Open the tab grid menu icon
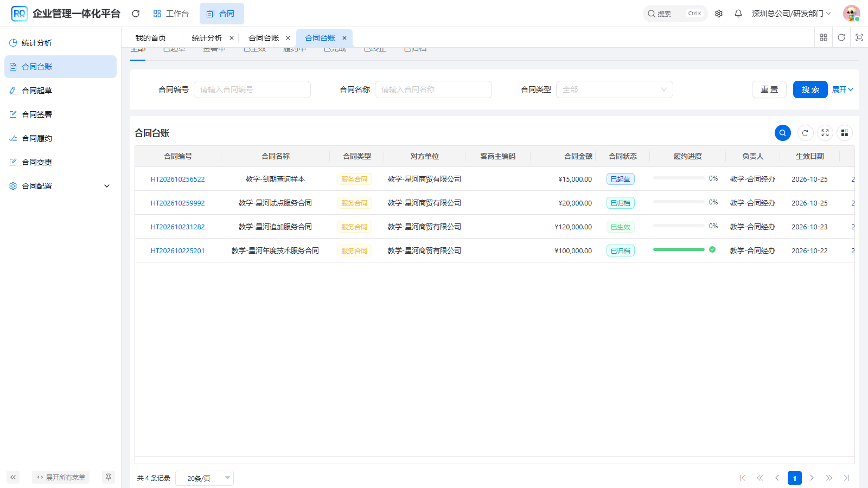The image size is (868, 488). pos(824,37)
